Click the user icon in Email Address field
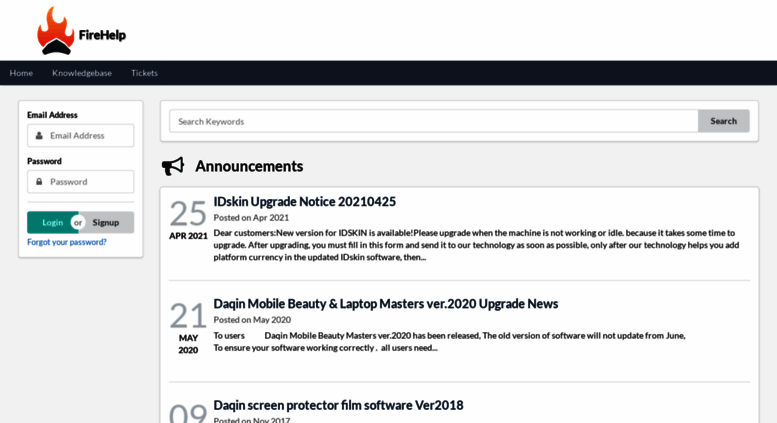 (x=39, y=136)
